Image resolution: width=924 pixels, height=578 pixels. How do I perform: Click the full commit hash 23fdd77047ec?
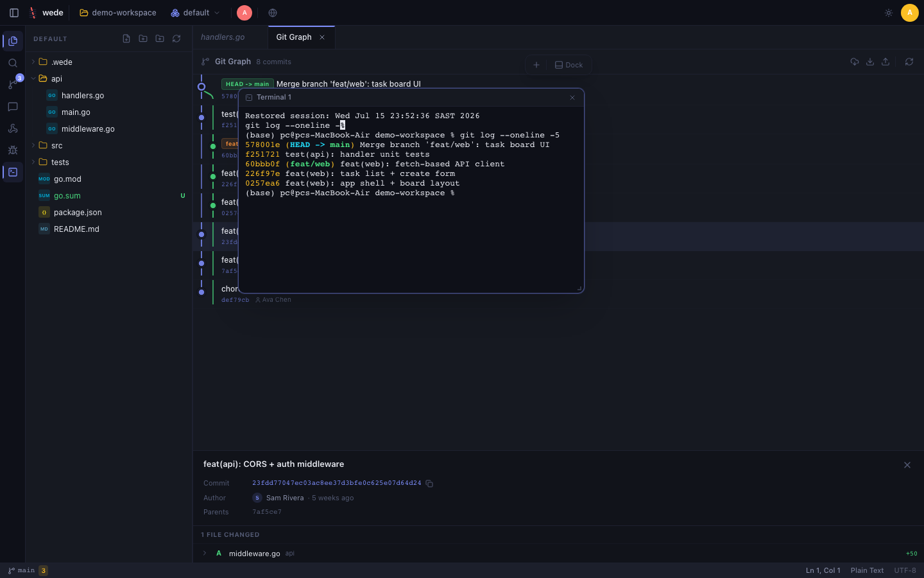pos(337,483)
